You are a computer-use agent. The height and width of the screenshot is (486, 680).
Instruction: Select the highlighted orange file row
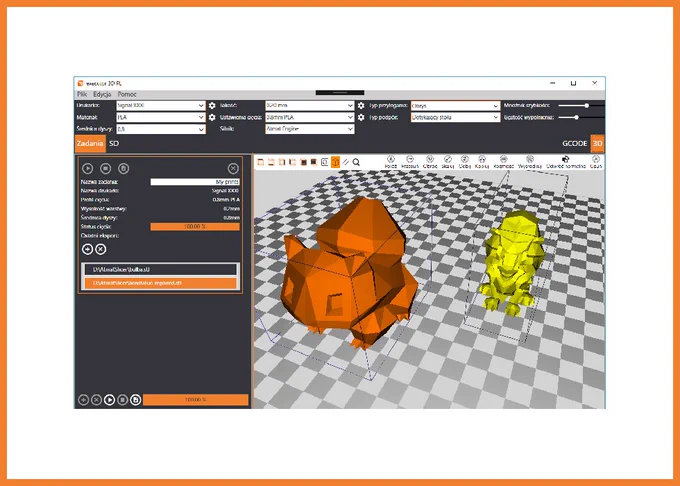coord(160,283)
